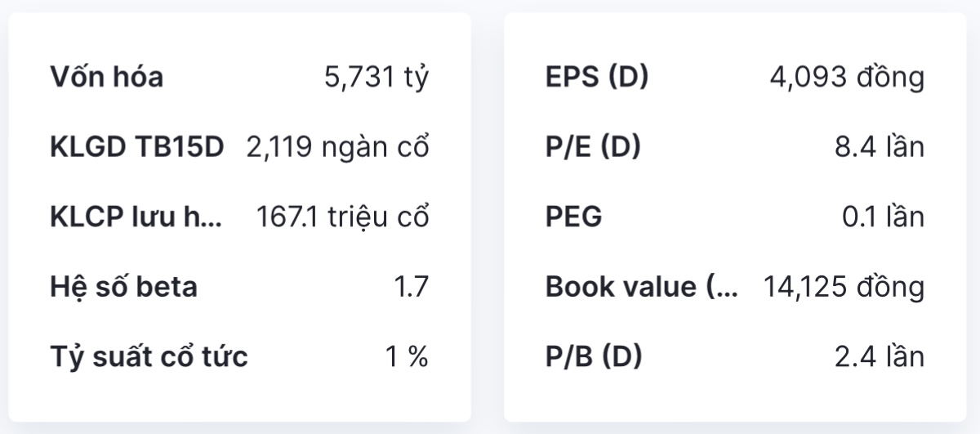Select the 167.1 triệu cổ value

[x=343, y=217]
